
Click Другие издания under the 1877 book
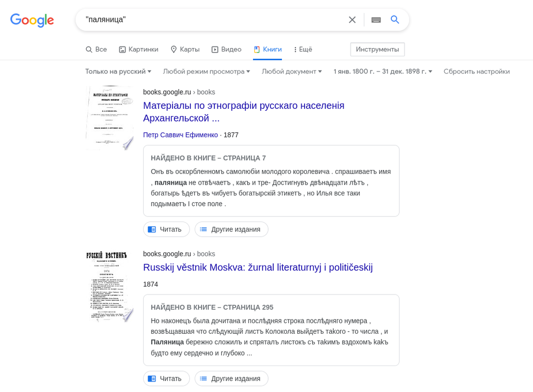(x=231, y=229)
